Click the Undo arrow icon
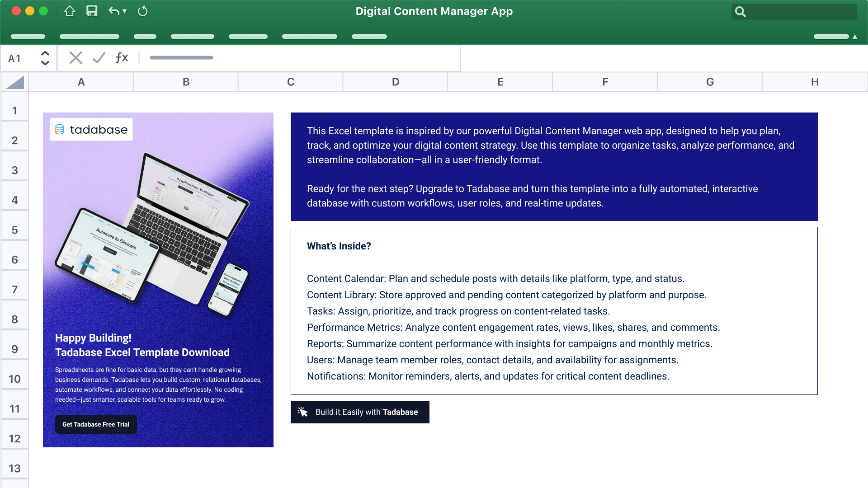Screen dimensions: 868x488 click(x=114, y=11)
